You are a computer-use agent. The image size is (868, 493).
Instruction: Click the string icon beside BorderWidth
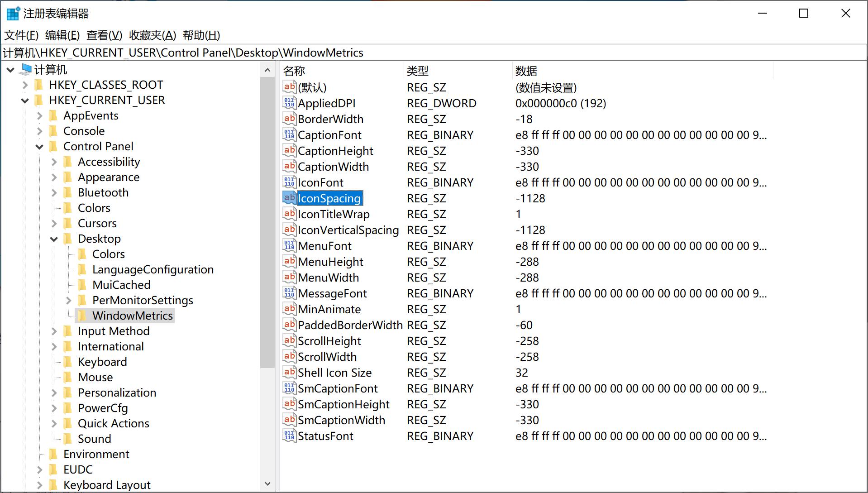pyautogui.click(x=289, y=119)
